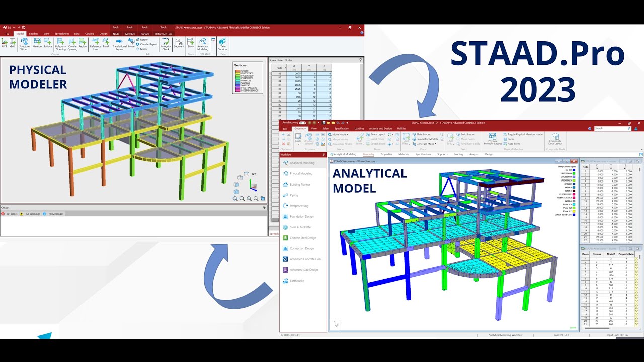Screen dimensions: 644x362
Task: Select the Messages filter in Output panel
Action: [54, 214]
